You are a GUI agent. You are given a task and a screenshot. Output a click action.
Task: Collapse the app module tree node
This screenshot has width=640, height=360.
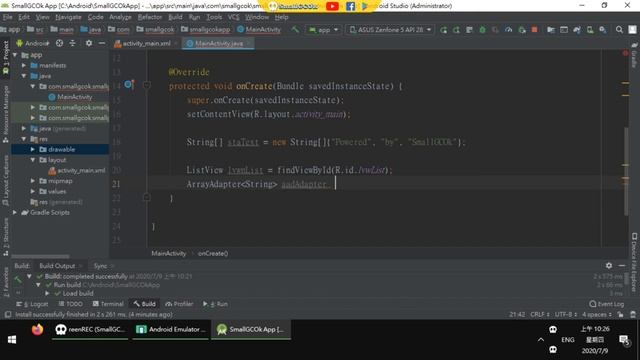pos(15,55)
